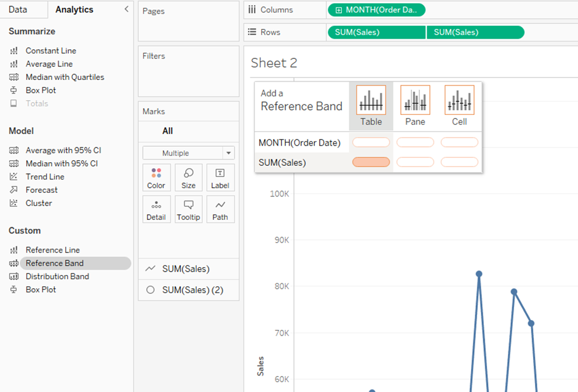Click the 82K peak data point on chart
The image size is (578, 392).
click(x=478, y=274)
